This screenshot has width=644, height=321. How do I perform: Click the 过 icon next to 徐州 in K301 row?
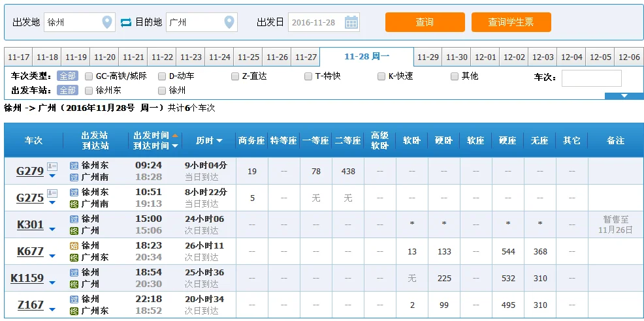[74, 219]
